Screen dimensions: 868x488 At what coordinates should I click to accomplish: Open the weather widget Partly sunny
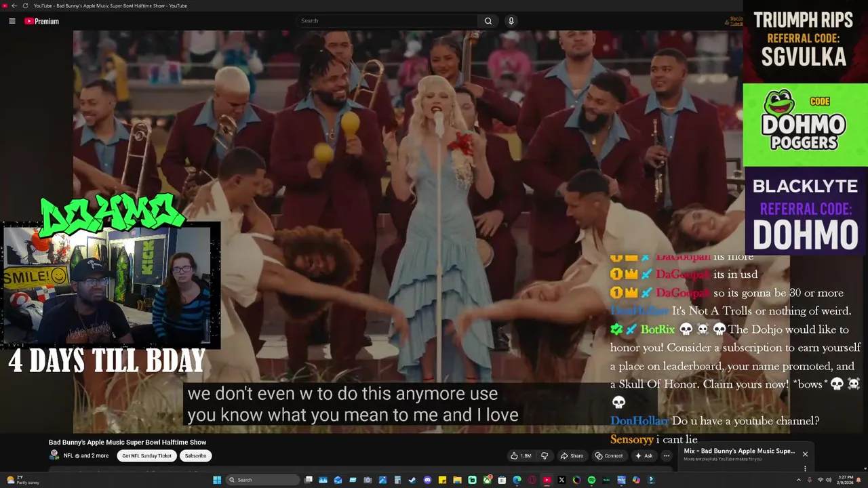coord(23,480)
